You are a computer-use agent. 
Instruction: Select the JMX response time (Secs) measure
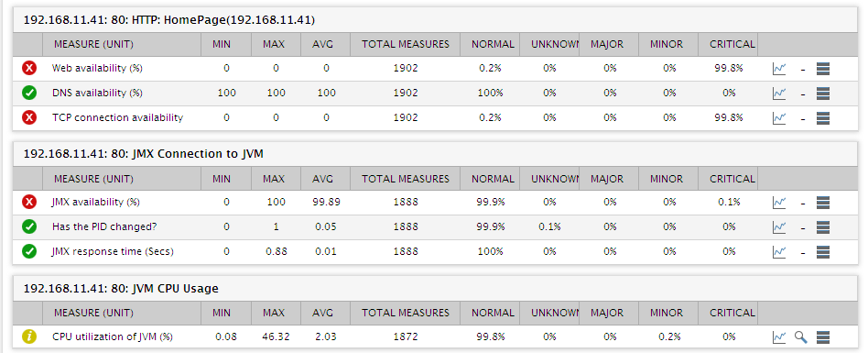pos(113,251)
